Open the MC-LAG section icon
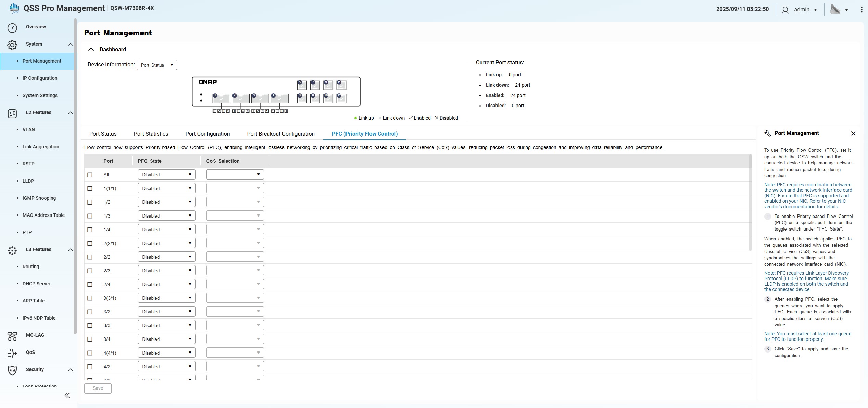The height and width of the screenshot is (408, 868). (12, 336)
